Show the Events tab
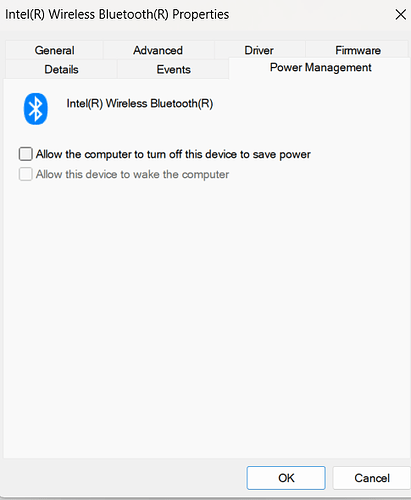Image resolution: width=411 pixels, height=500 pixels. [x=174, y=69]
